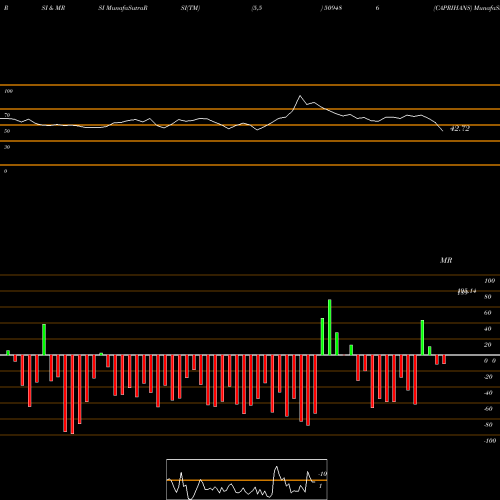Select the 'SI & MR' header label
This screenshot has width=500, height=500.
[x=53, y=8]
